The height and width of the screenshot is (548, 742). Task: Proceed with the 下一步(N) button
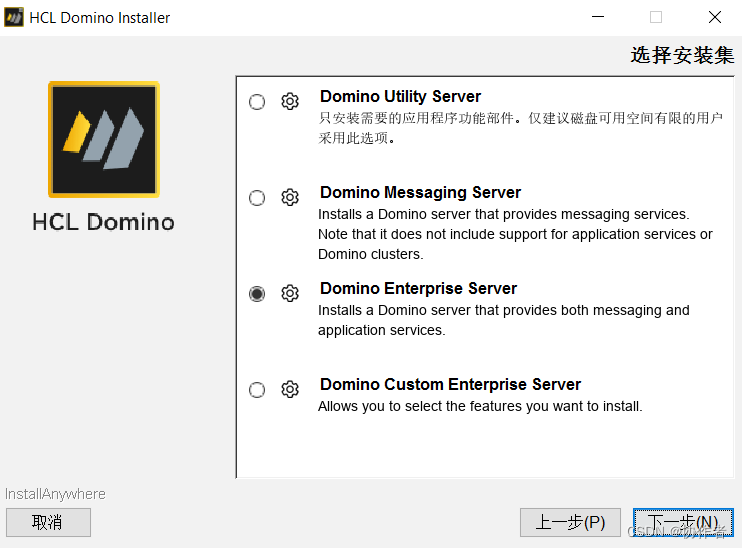683,522
